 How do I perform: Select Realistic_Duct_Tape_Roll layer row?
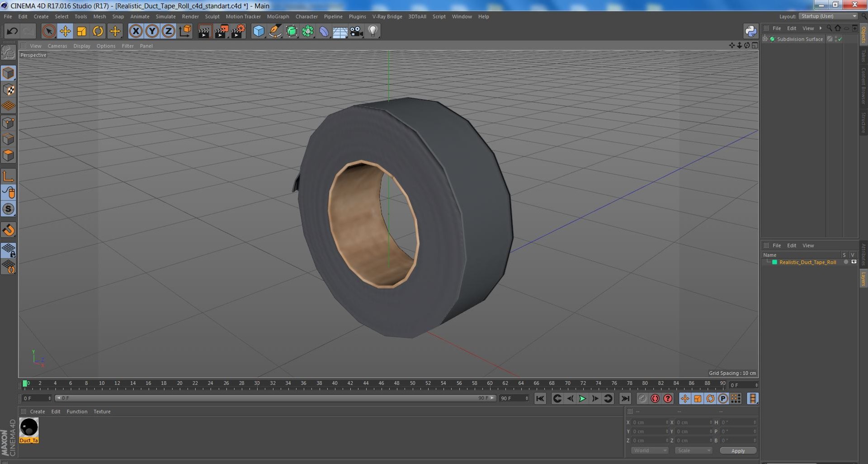[807, 262]
